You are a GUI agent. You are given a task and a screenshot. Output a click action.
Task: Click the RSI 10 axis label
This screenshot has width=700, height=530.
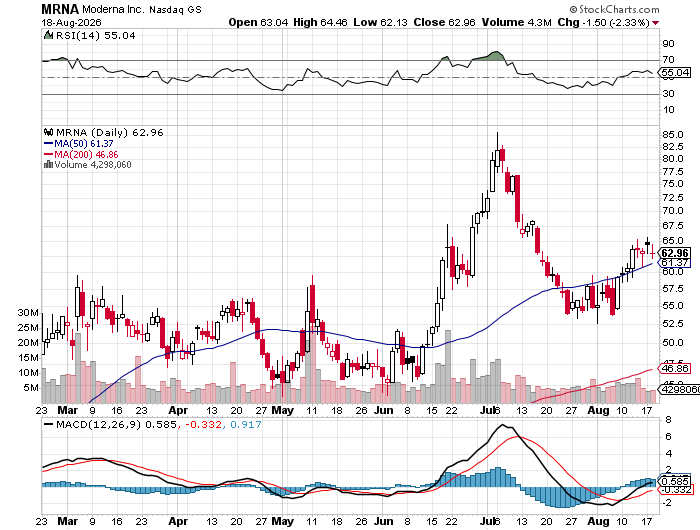669,110
